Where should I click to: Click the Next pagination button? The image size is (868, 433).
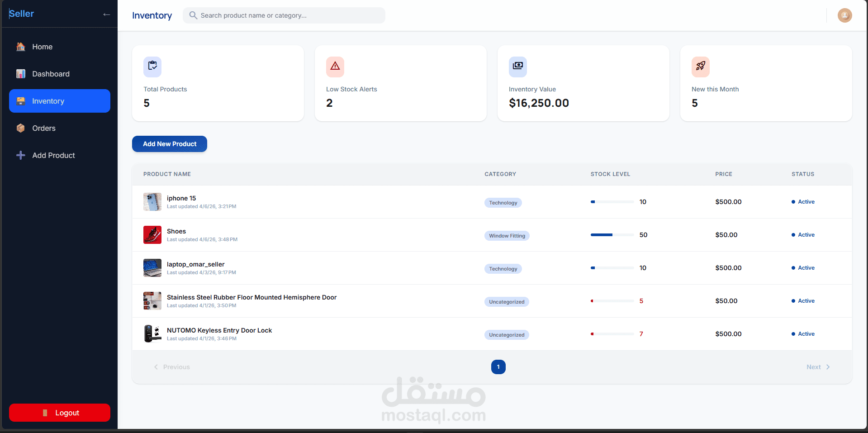(818, 367)
